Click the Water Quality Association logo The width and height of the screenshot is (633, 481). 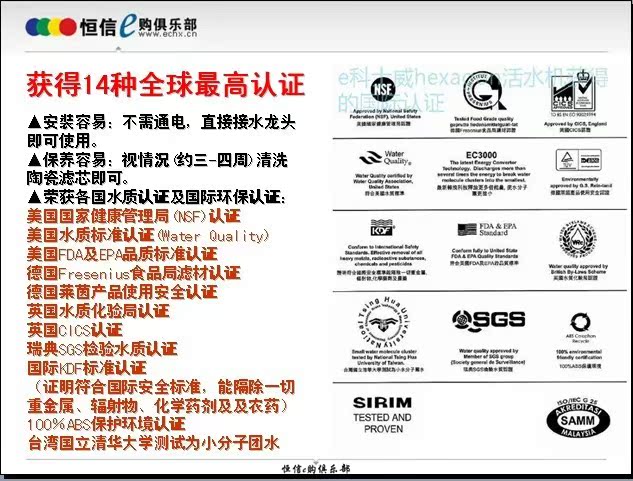[x=385, y=158]
